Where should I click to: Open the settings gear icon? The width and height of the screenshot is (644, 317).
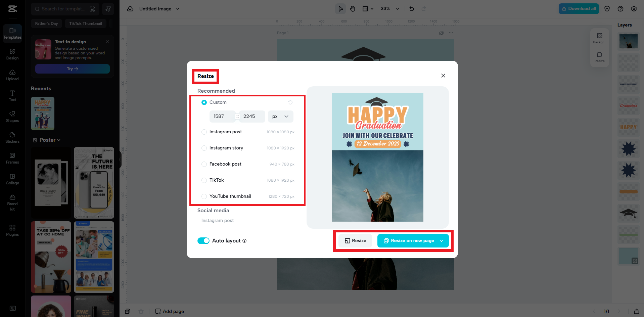click(634, 9)
